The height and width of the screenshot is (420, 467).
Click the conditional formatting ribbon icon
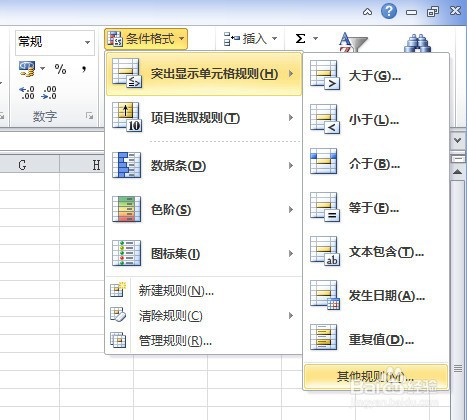115,39
